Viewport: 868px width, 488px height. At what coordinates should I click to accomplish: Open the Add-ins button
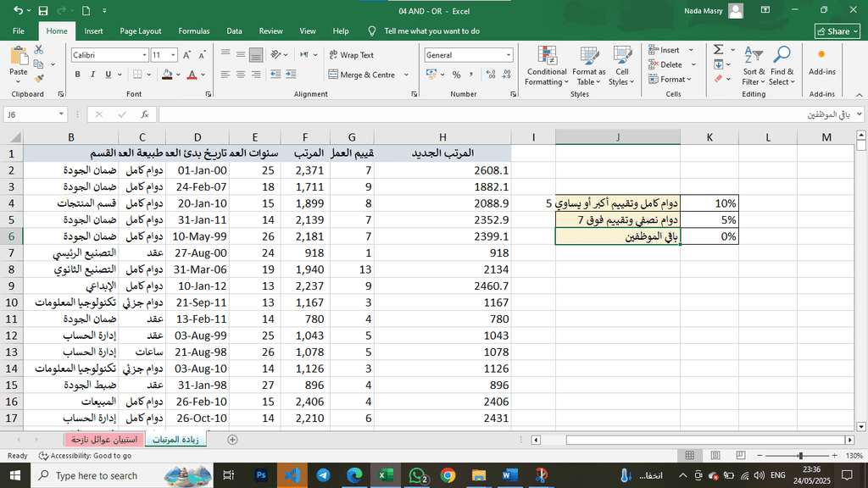821,61
